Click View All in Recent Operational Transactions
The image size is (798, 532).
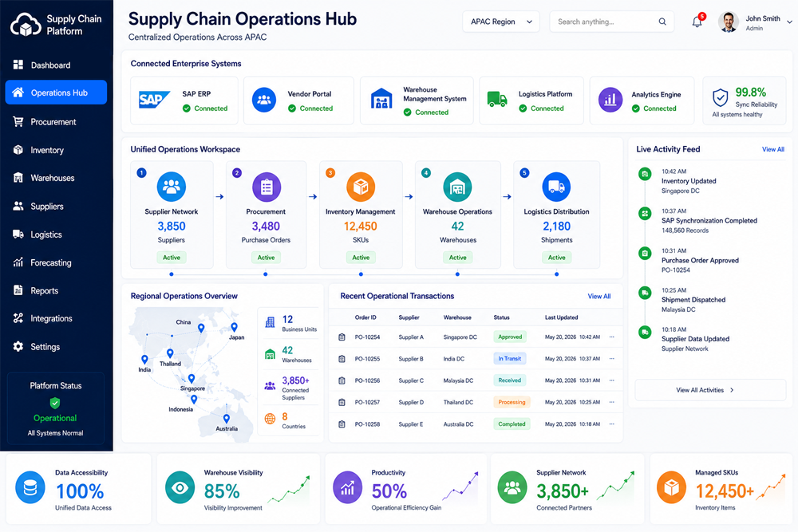(599, 296)
